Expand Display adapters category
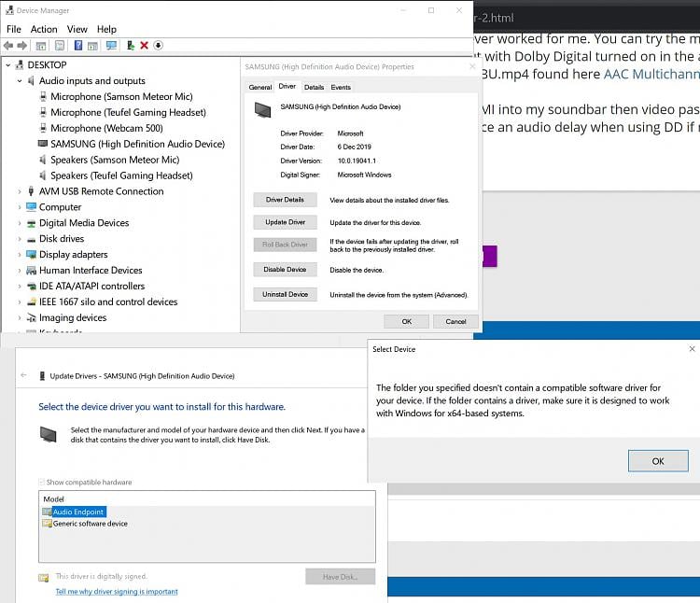Viewport: 700px width, 603px height. point(20,255)
